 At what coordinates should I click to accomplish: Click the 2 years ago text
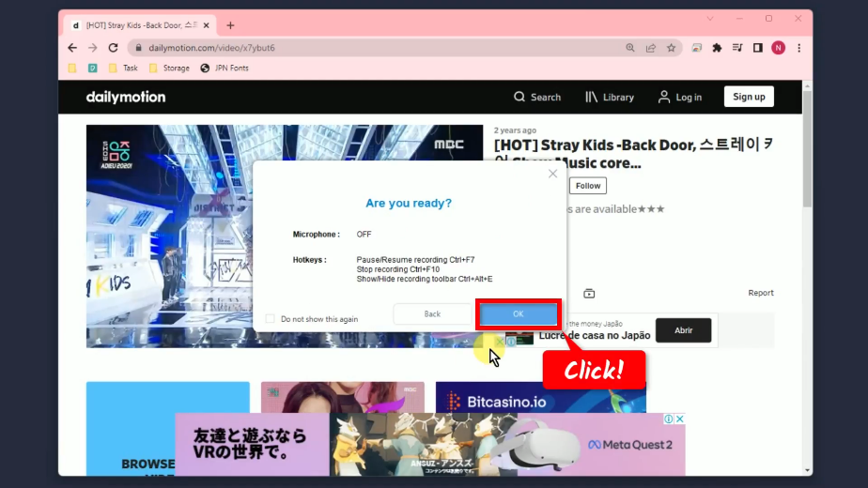pyautogui.click(x=515, y=130)
